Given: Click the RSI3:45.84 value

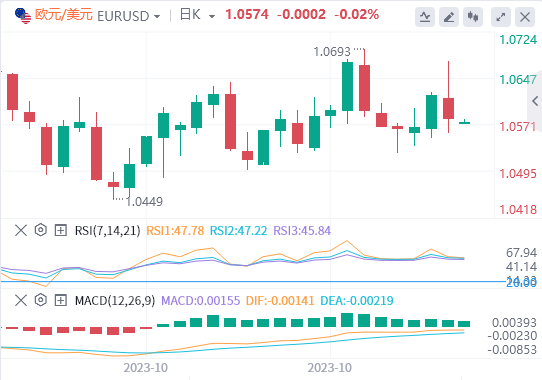Looking at the screenshot, I should click(302, 231).
